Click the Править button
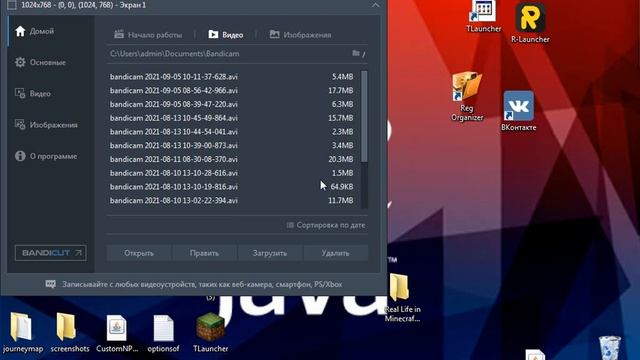 click(x=204, y=253)
